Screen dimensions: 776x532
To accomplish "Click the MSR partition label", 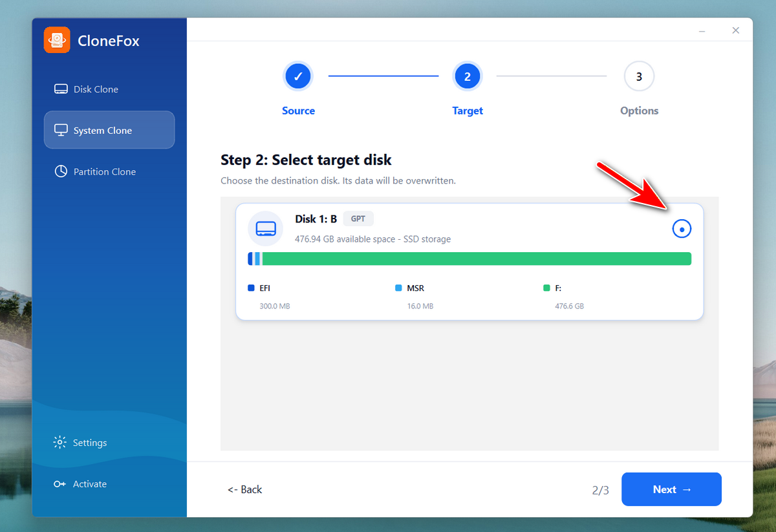I will click(415, 288).
